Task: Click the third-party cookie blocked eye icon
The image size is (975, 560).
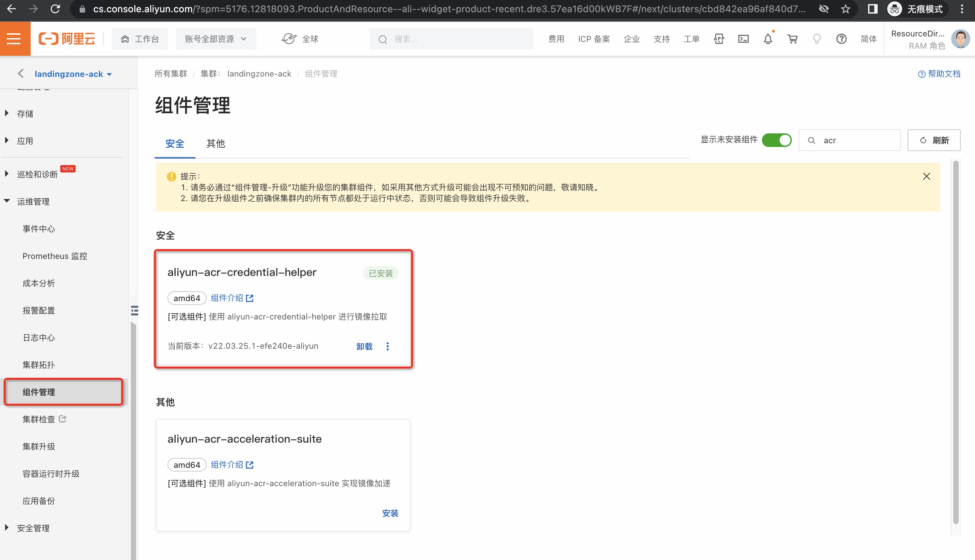Action: (x=824, y=9)
